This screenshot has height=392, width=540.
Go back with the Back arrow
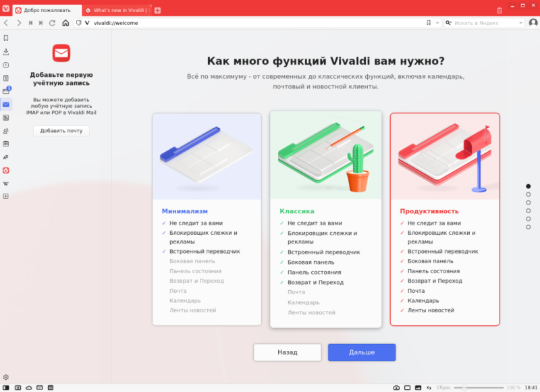pos(6,23)
